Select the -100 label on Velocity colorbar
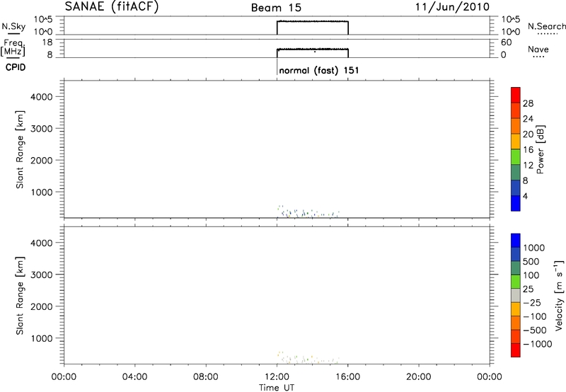 click(535, 316)
